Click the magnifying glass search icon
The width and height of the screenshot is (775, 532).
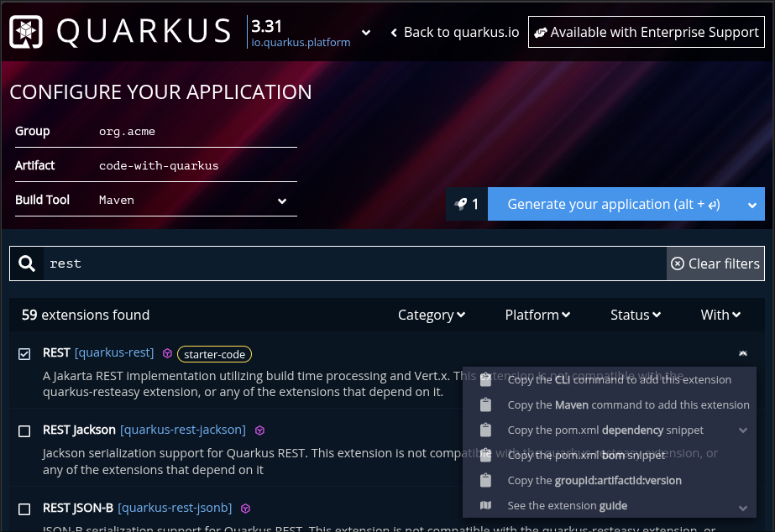click(x=25, y=263)
